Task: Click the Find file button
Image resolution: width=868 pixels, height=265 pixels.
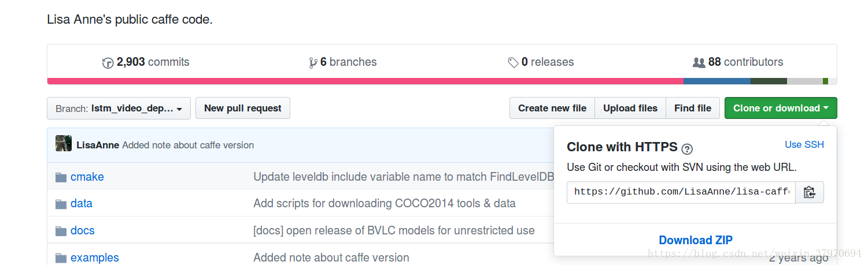Action: [692, 108]
